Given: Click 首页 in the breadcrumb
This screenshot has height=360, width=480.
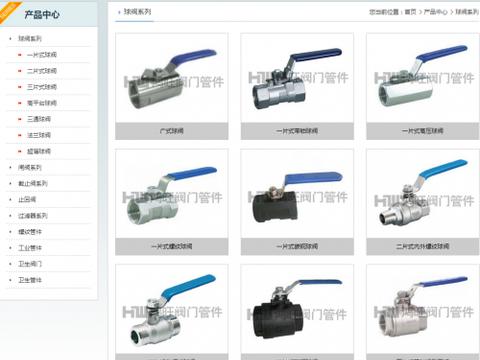Looking at the screenshot, I should pos(410,12).
